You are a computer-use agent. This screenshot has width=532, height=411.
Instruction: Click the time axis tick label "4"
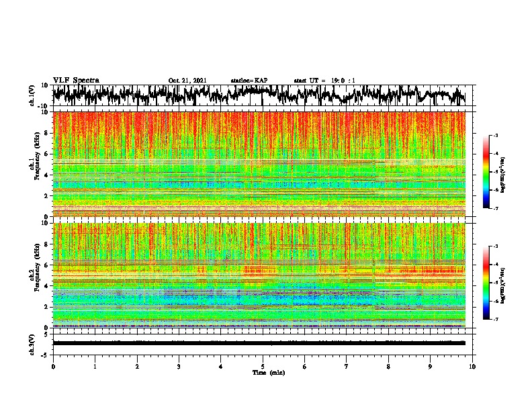221,367
